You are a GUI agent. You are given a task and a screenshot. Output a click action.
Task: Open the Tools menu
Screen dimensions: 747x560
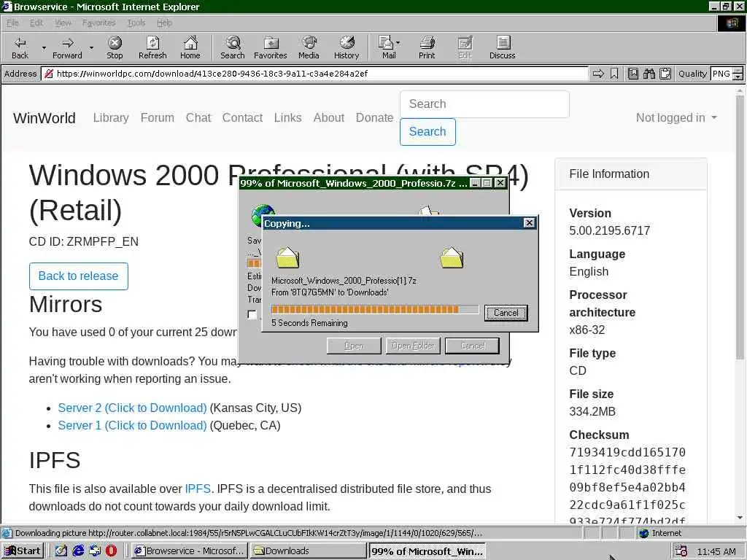pyautogui.click(x=136, y=23)
